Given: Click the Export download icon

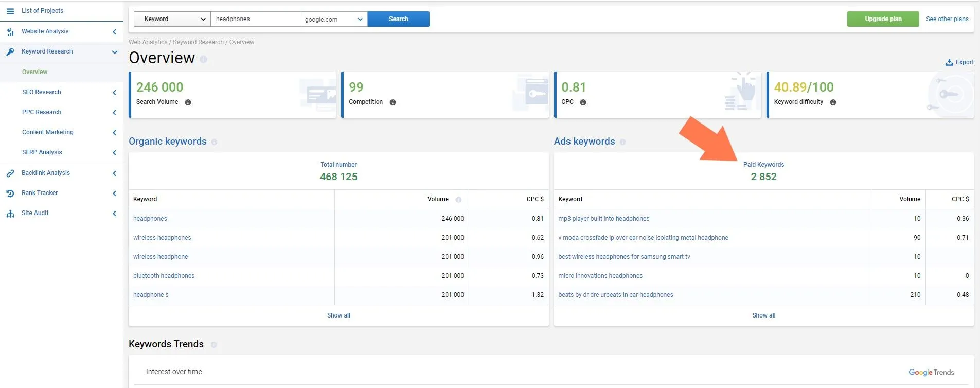Looking at the screenshot, I should (x=949, y=62).
